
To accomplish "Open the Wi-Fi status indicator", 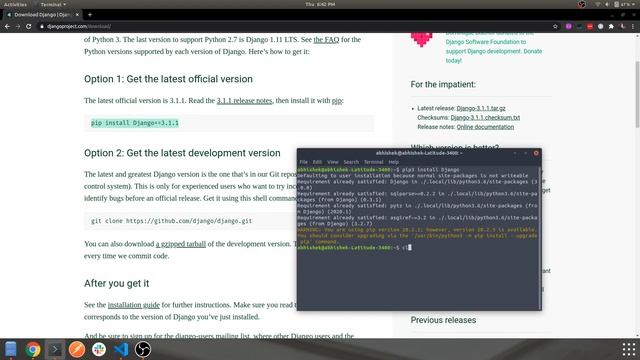I will [x=598, y=4].
